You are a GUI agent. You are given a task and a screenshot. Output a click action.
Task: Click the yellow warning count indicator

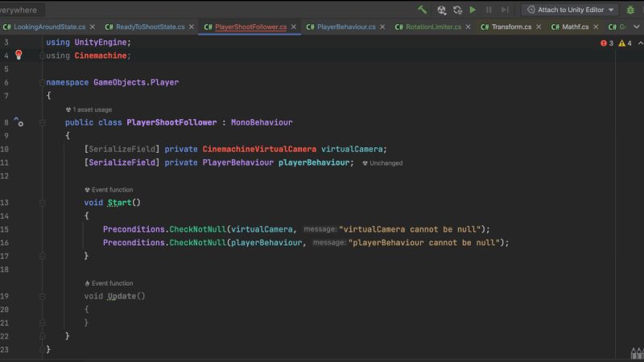click(625, 43)
